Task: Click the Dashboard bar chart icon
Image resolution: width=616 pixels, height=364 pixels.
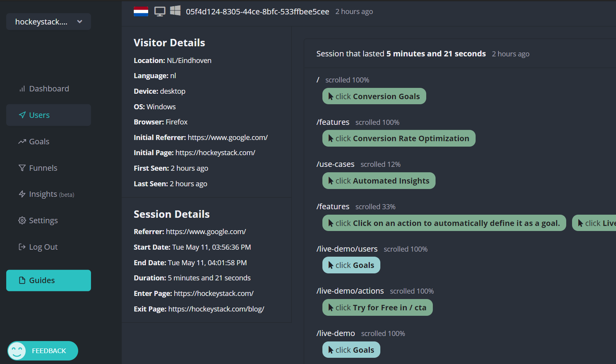Action: coord(22,89)
